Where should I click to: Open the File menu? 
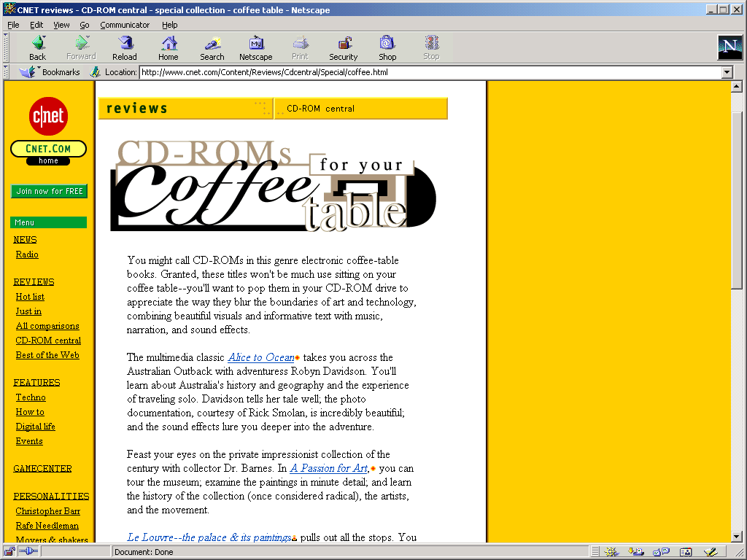[x=13, y=25]
